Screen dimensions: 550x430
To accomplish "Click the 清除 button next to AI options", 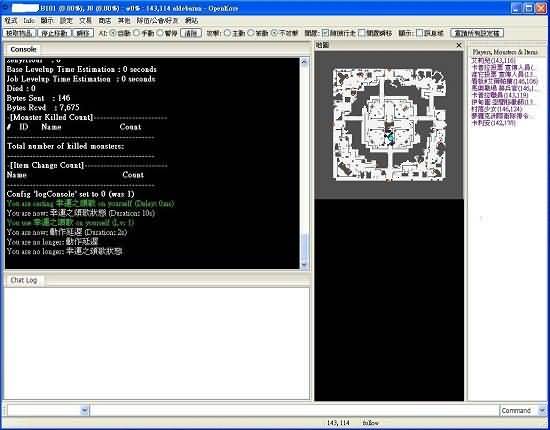I will 191,33.
